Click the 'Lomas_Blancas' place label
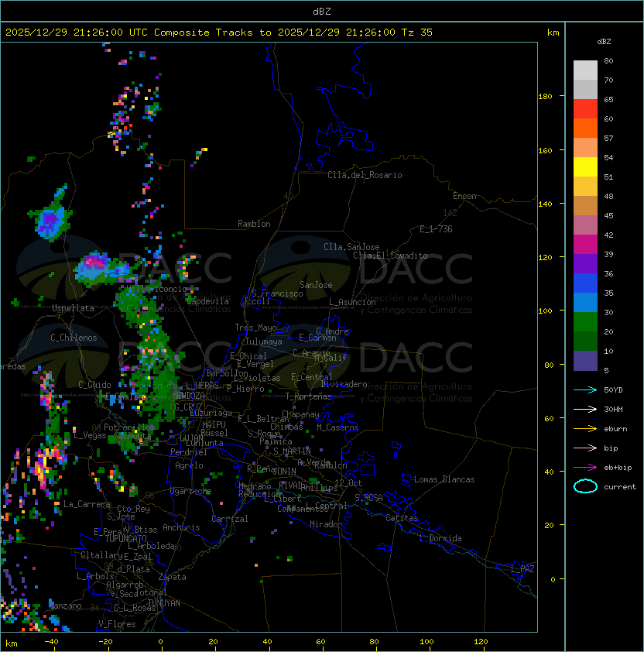 click(x=444, y=479)
